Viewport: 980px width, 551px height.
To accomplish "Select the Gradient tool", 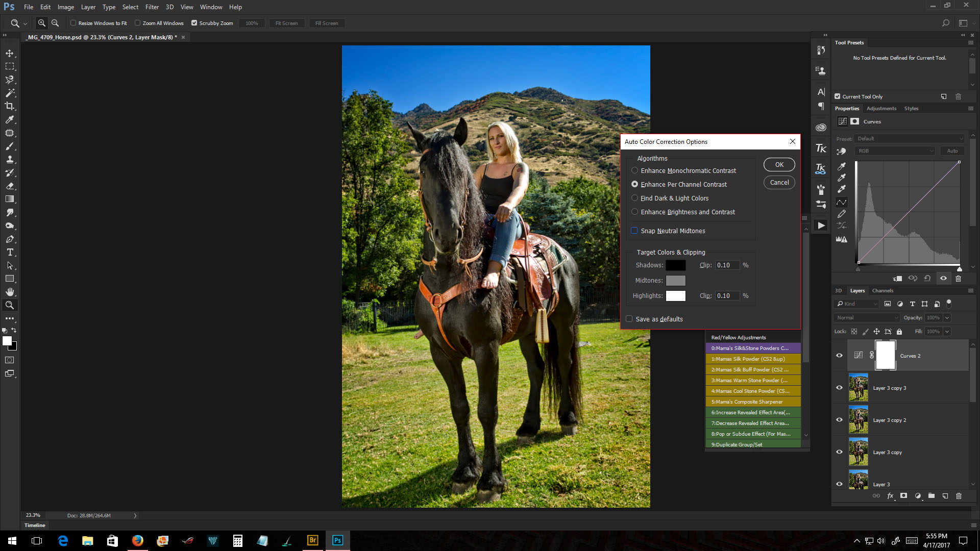I will pyautogui.click(x=10, y=199).
